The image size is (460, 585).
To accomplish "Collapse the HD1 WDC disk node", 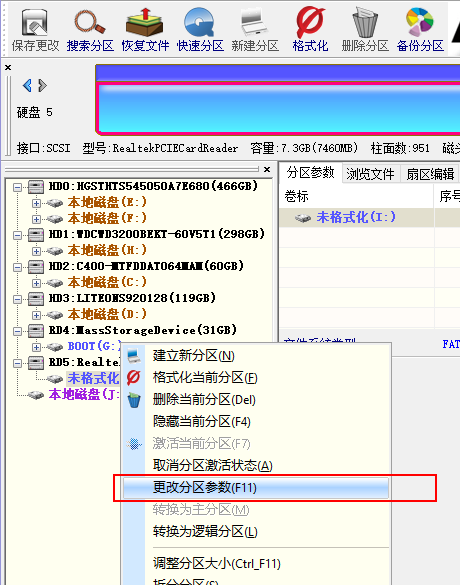I will click(x=17, y=235).
